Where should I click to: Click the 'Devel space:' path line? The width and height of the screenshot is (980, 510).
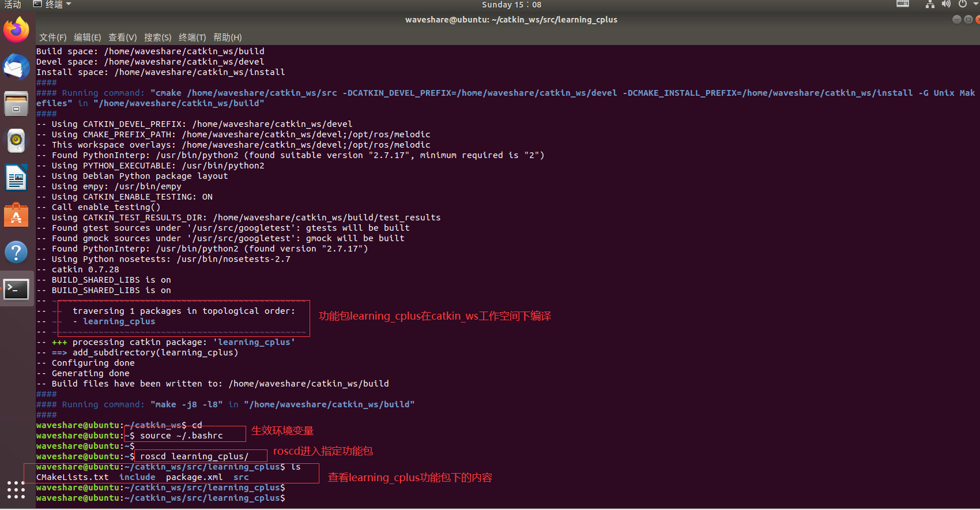[x=150, y=62]
